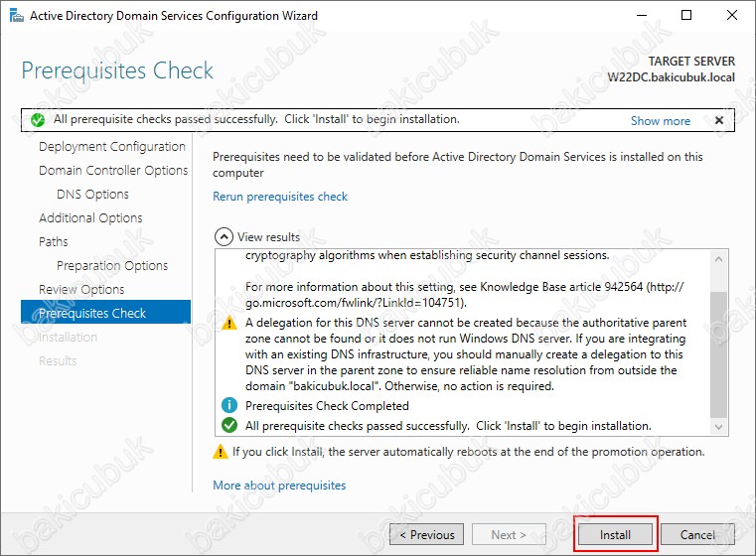Click the disabled Next button
The width and height of the screenshot is (756, 556).
(x=510, y=535)
